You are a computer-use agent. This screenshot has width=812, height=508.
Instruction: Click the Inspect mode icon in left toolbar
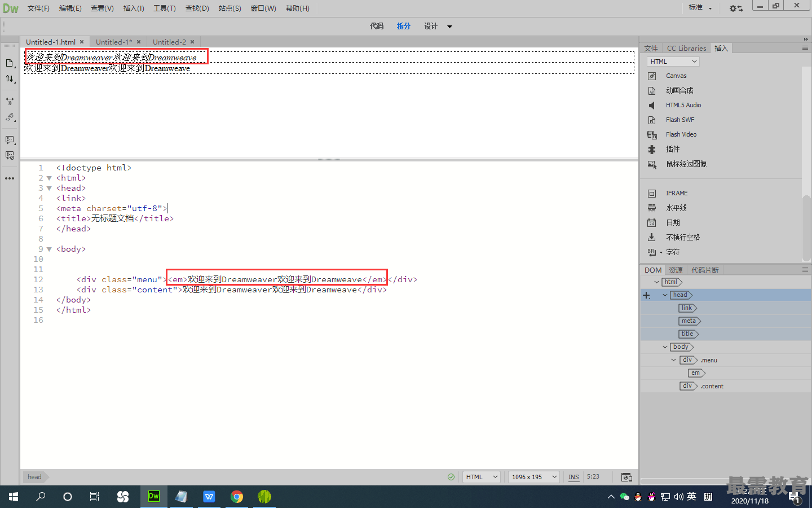pos(10,117)
